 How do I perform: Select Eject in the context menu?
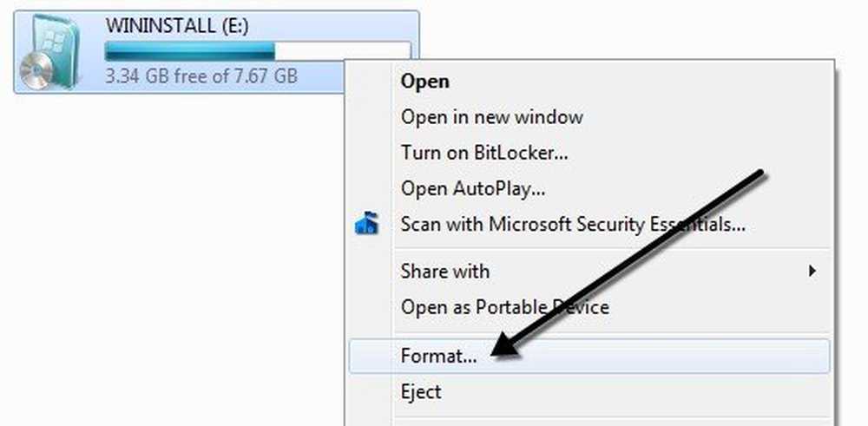(421, 391)
